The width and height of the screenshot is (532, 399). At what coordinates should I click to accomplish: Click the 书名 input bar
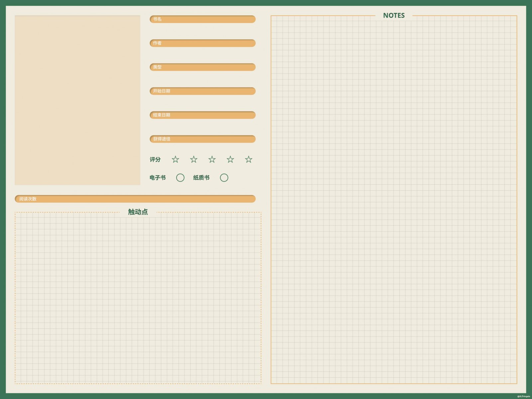(x=202, y=19)
